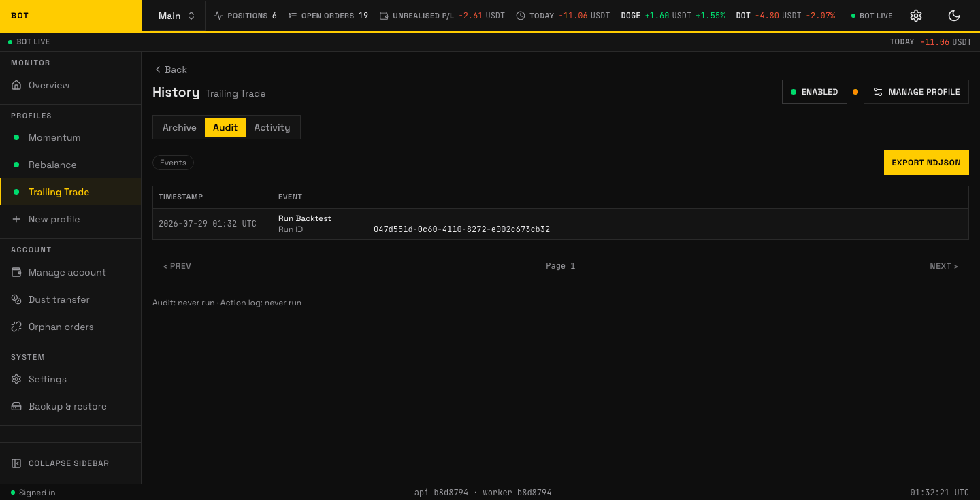Open the Main account dropdown
The image size is (980, 500).
point(178,16)
